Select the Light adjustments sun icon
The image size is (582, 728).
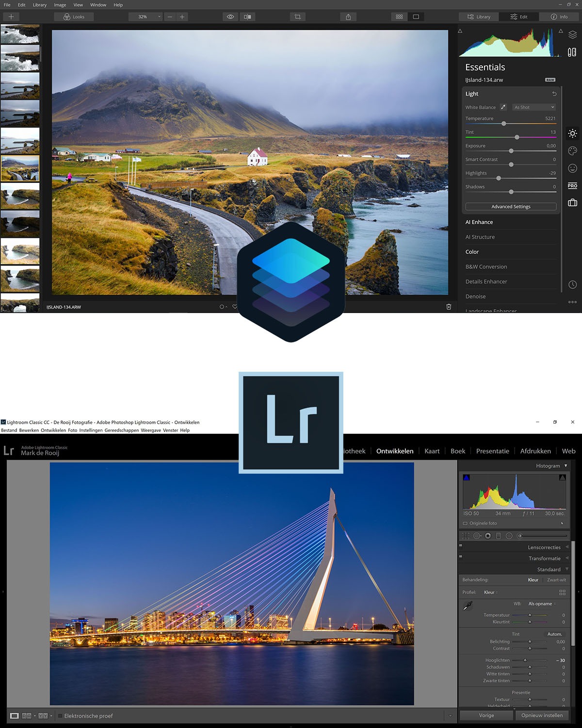pos(572,133)
